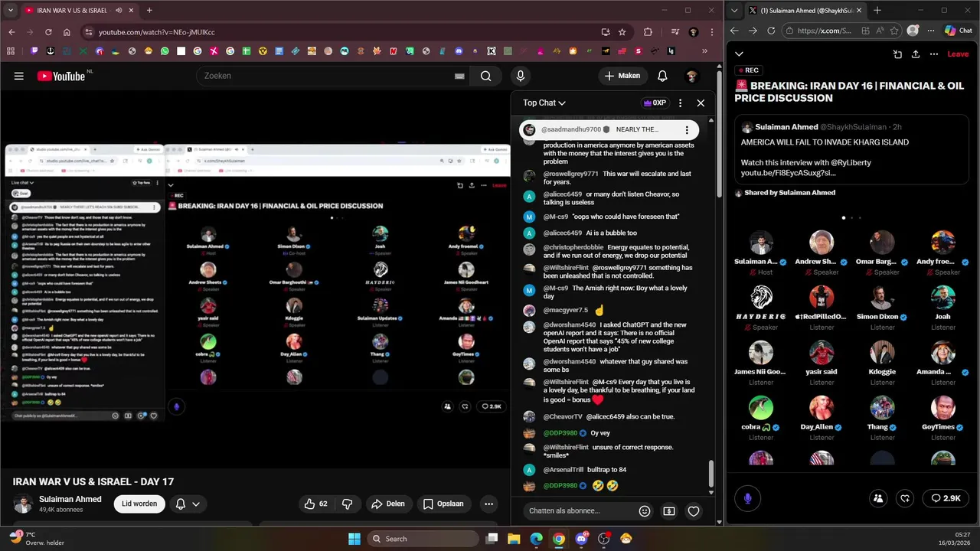Share the video with Delen button
This screenshot has width=980, height=551.
(387, 504)
